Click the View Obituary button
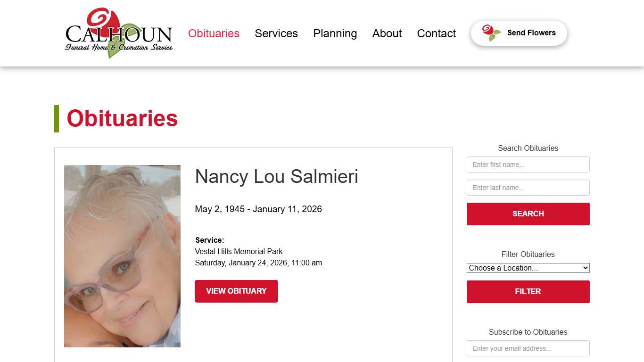Screen dimensions: 644x362 click(236, 291)
